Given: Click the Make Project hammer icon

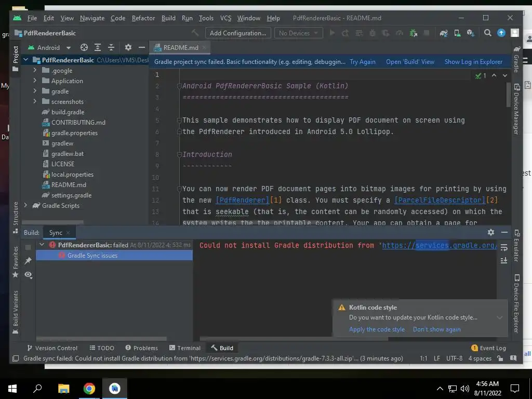Looking at the screenshot, I should (195, 33).
